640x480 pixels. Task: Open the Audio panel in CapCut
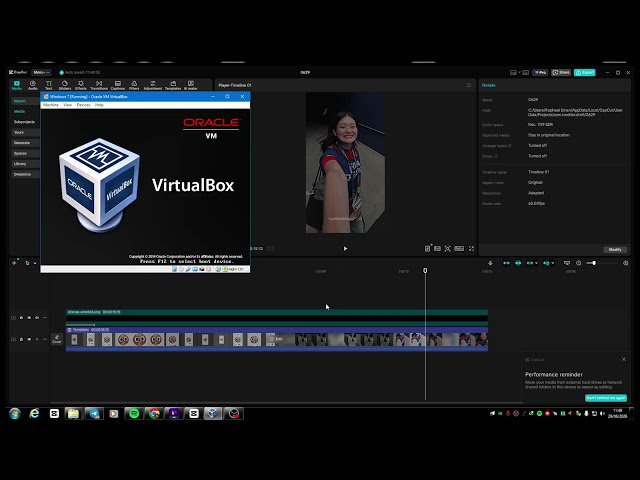(33, 85)
